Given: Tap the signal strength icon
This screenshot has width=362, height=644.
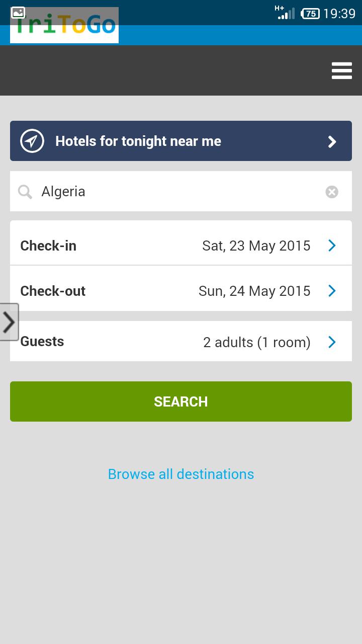Looking at the screenshot, I should tap(286, 13).
